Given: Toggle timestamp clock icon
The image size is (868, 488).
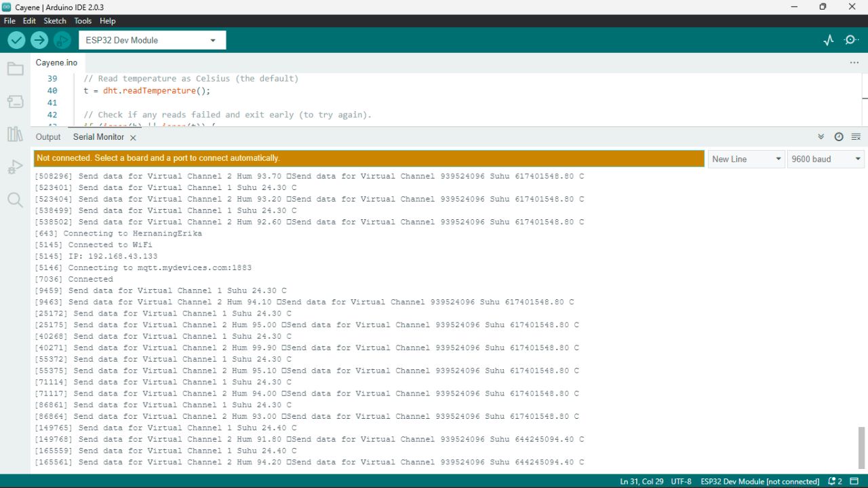Looking at the screenshot, I should [x=839, y=136].
